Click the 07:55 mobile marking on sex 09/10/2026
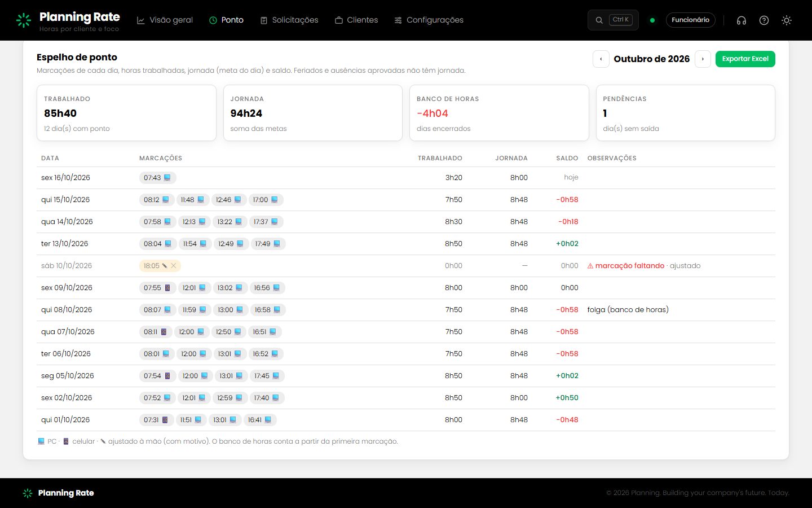This screenshot has height=508, width=812. tap(157, 288)
